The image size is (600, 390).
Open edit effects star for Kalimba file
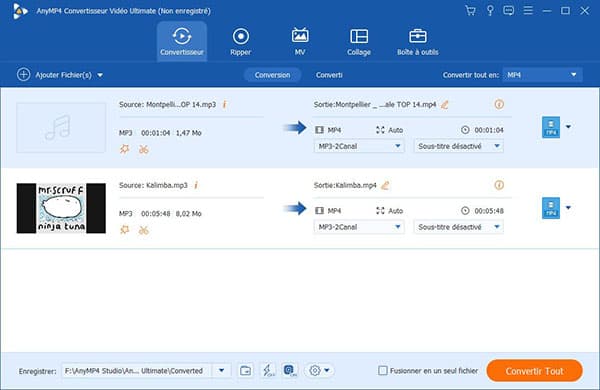coord(124,230)
